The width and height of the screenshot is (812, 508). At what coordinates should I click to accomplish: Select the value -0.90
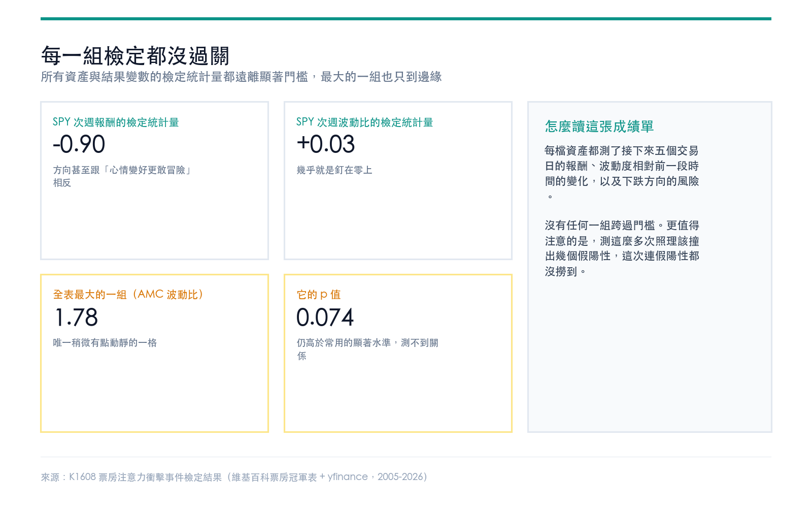pos(79,144)
